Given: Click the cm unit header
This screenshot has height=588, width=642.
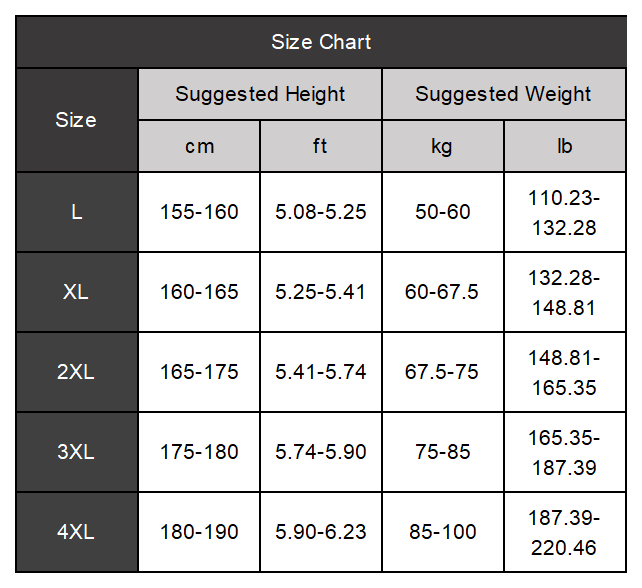Looking at the screenshot, I should (x=199, y=146).
